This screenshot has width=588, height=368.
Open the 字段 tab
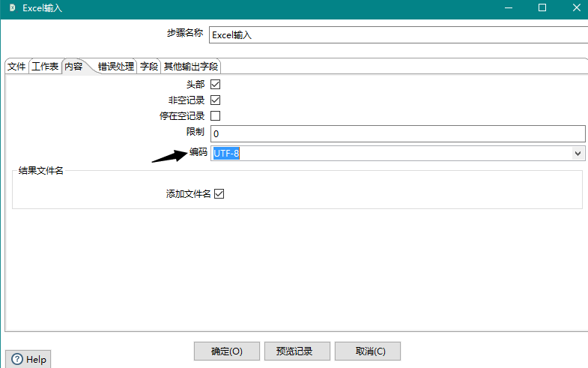coord(149,67)
